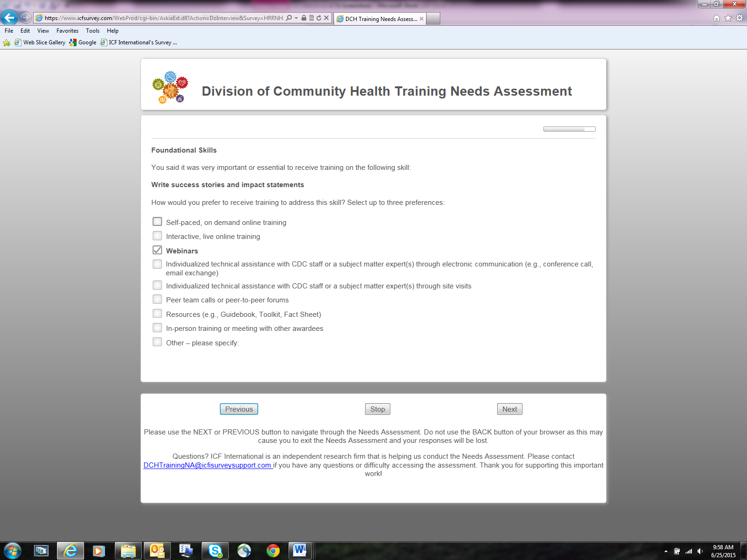Viewport: 747px width, 560px height.
Task: Click the Next button
Action: [509, 409]
